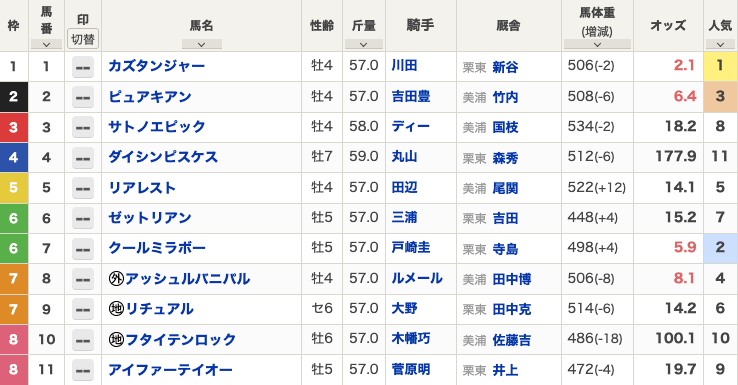Click yellow popularity cell ranked 1
The width and height of the screenshot is (738, 385).
(720, 66)
